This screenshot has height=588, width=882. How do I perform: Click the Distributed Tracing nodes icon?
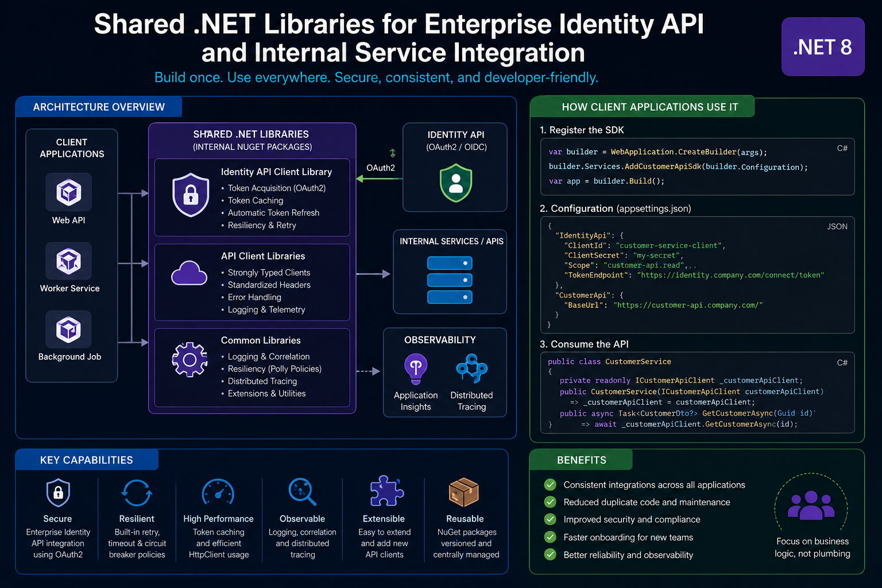coord(471,368)
